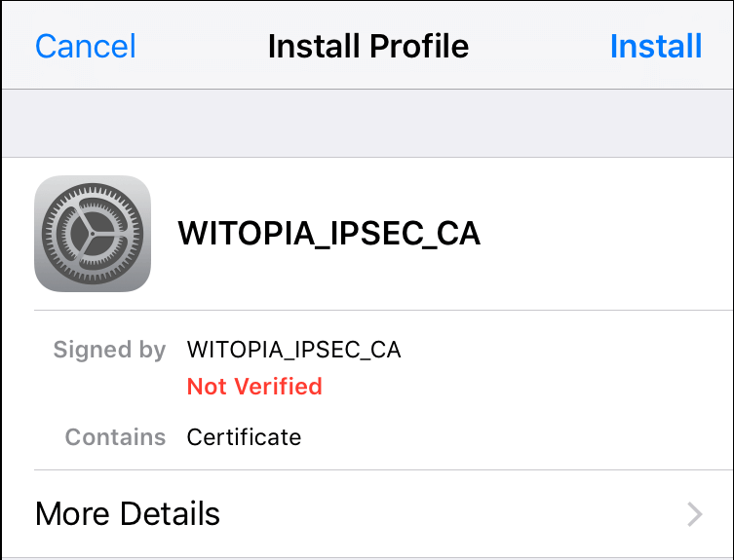Tap Cancel to dismiss profile installation
This screenshot has height=560, width=734.
pyautogui.click(x=86, y=47)
